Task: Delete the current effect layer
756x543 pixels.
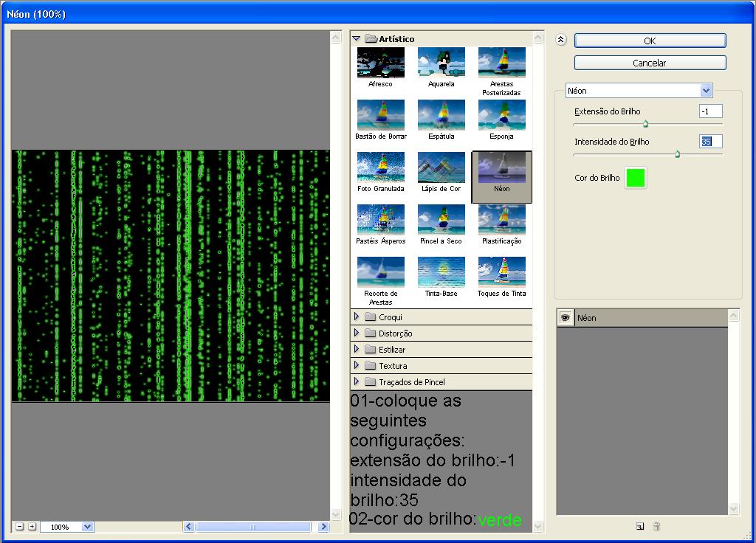Action: click(656, 527)
